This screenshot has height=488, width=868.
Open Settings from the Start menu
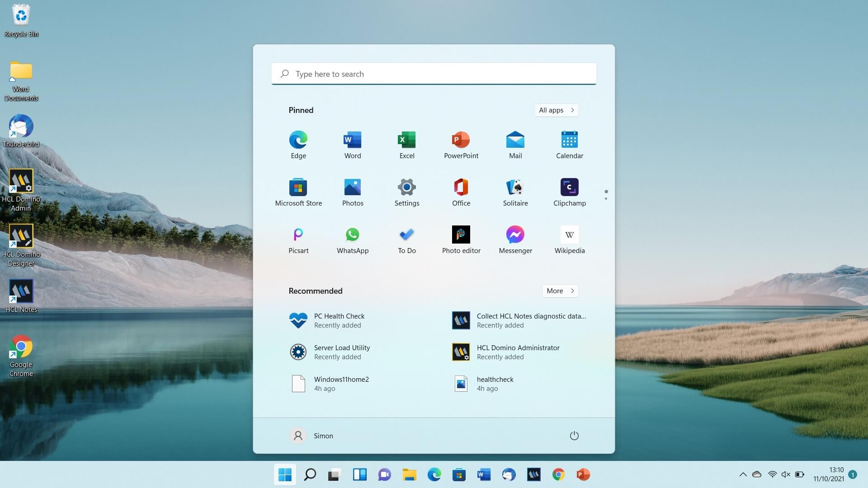(x=407, y=192)
